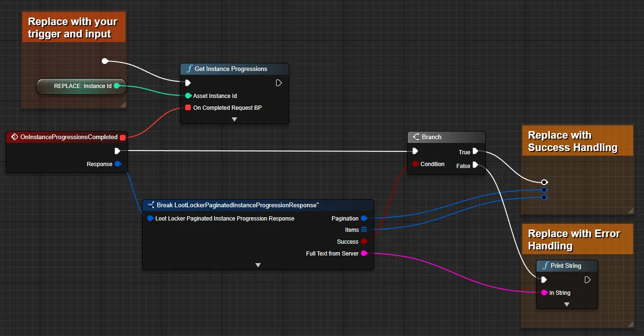Click the 'Replace with your trigger and input' comment header

point(73,27)
